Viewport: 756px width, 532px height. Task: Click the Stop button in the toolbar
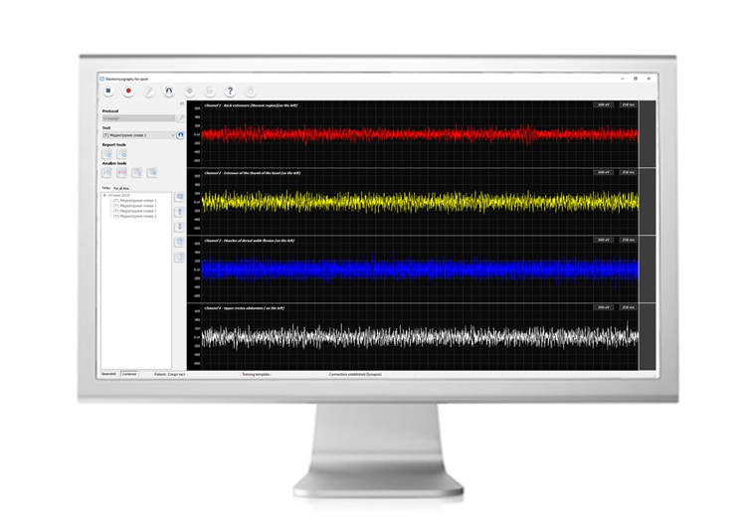pyautogui.click(x=107, y=90)
